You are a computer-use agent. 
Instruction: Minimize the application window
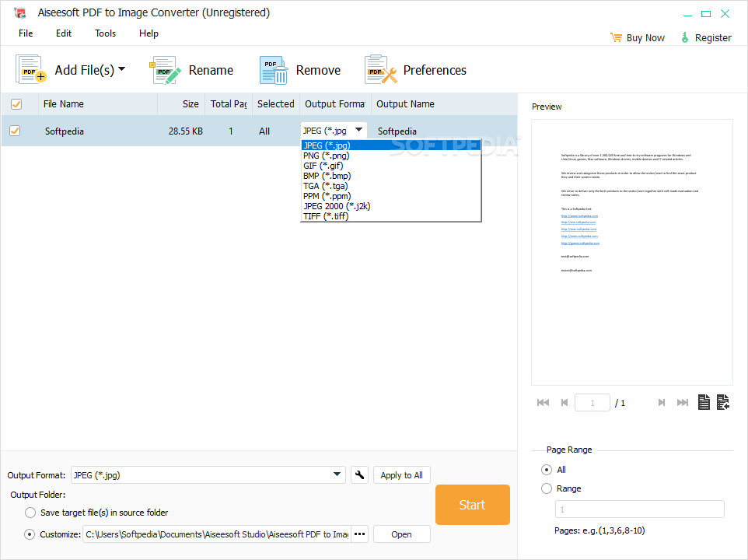tap(687, 14)
